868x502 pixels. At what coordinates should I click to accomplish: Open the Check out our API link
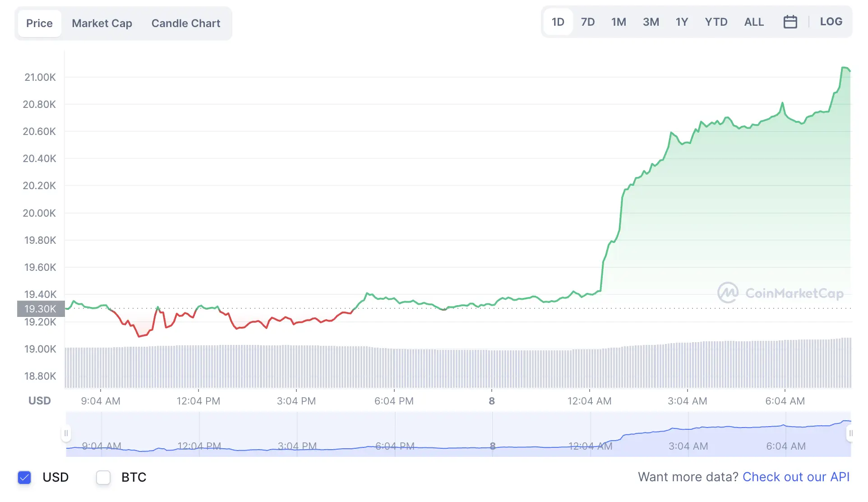(796, 477)
